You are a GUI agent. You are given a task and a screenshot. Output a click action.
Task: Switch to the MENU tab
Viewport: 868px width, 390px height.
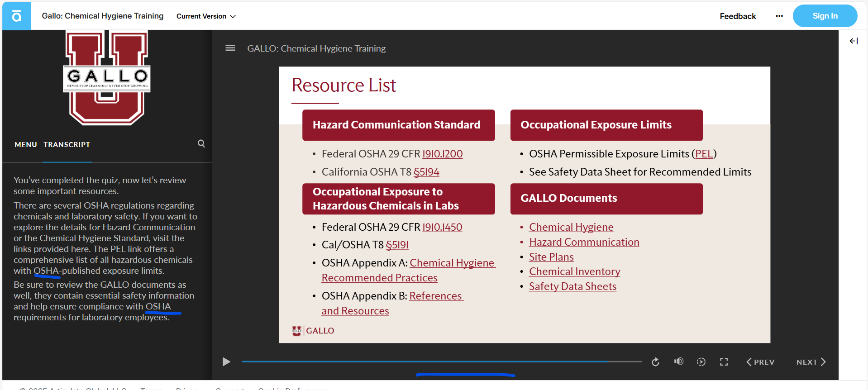click(26, 145)
